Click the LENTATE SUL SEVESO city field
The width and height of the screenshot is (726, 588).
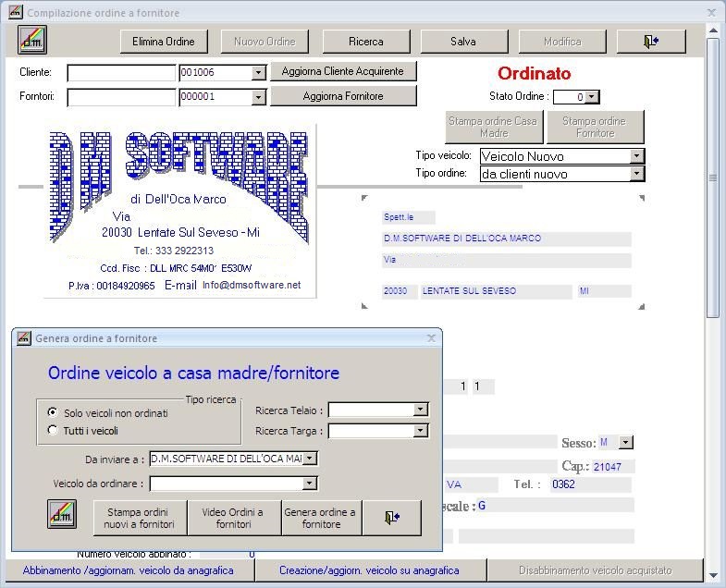pos(496,291)
